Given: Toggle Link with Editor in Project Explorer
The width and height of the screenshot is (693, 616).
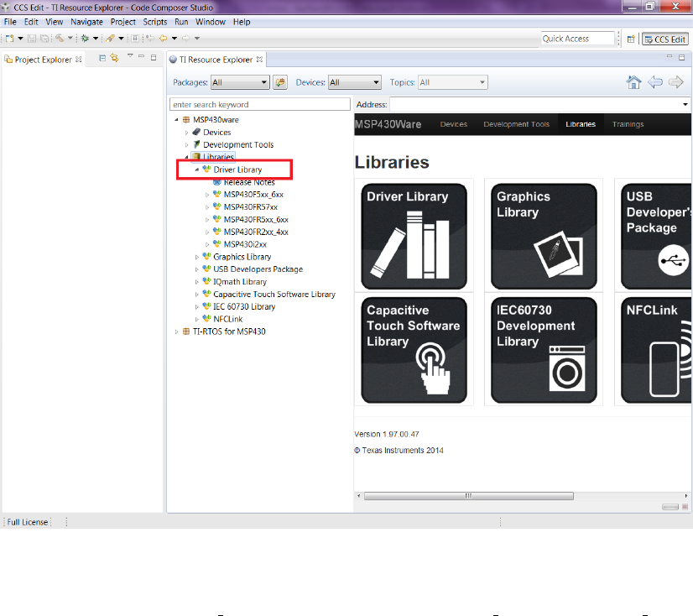Looking at the screenshot, I should 114,58.
